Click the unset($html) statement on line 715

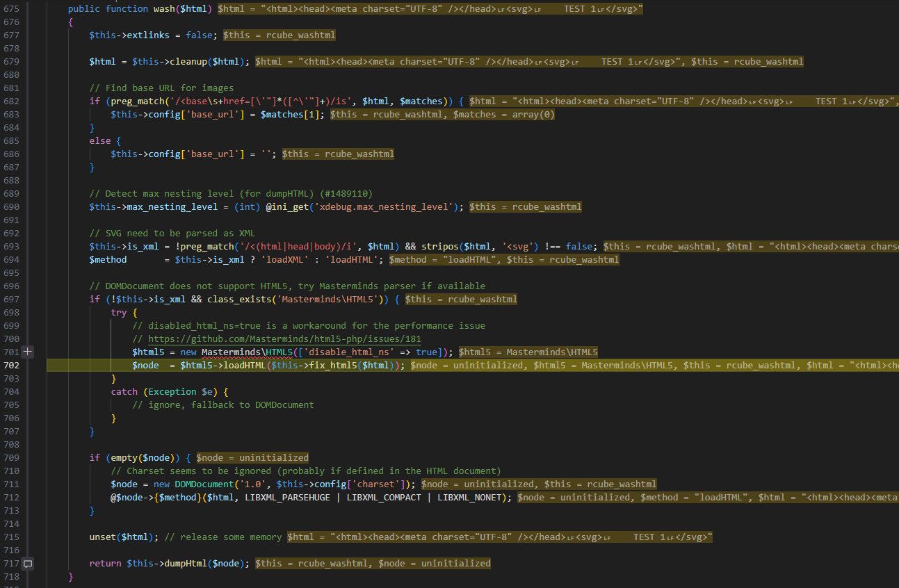tap(123, 537)
